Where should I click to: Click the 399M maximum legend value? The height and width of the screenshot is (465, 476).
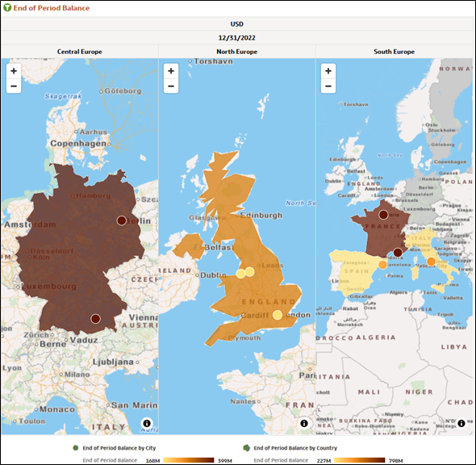point(225,460)
